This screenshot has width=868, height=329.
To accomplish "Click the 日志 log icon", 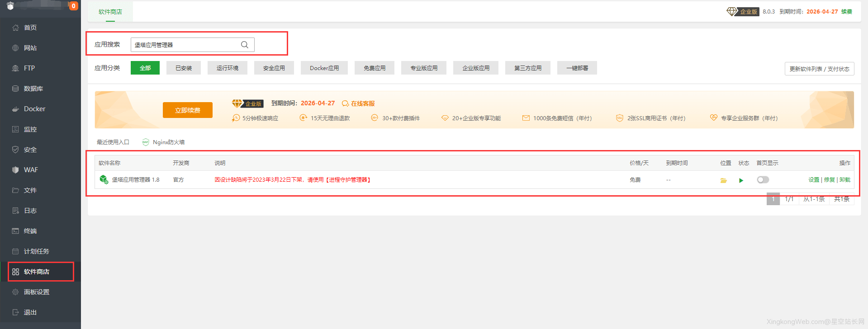I will (x=15, y=211).
